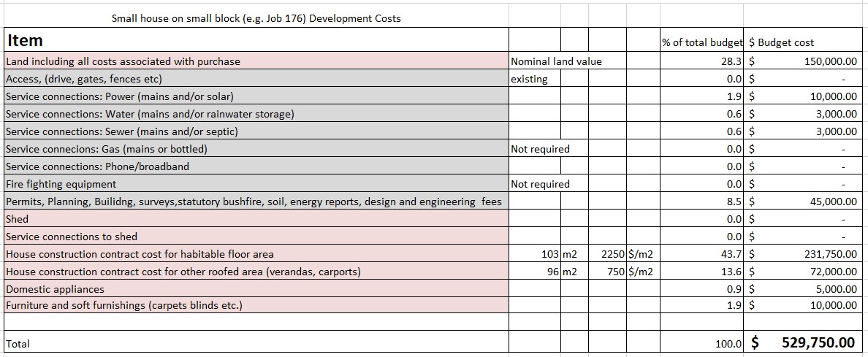This screenshot has width=868, height=357.
Task: Click the '$ Budget cost' column header
Action: [x=781, y=42]
